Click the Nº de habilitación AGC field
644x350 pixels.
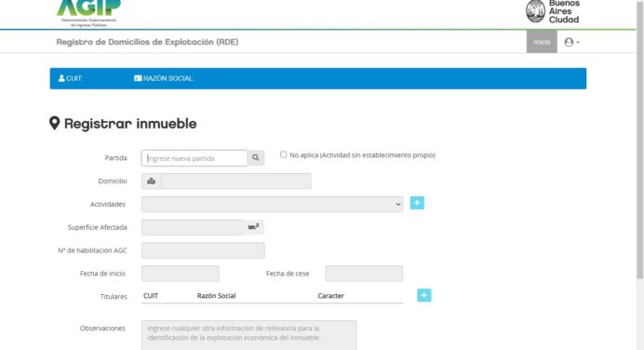click(203, 250)
